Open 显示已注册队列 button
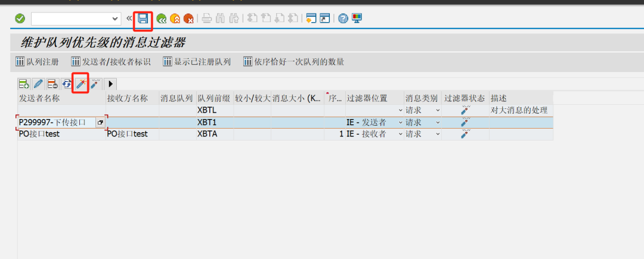 click(197, 62)
